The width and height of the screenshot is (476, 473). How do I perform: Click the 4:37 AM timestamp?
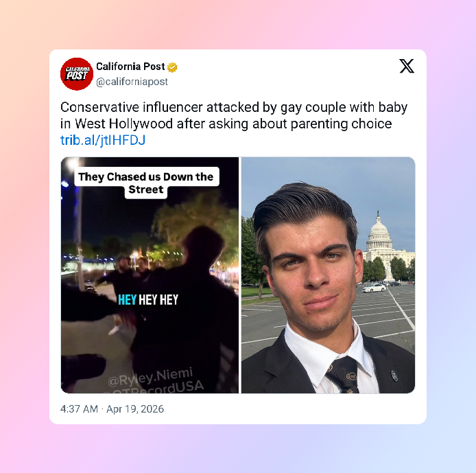pyautogui.click(x=79, y=409)
